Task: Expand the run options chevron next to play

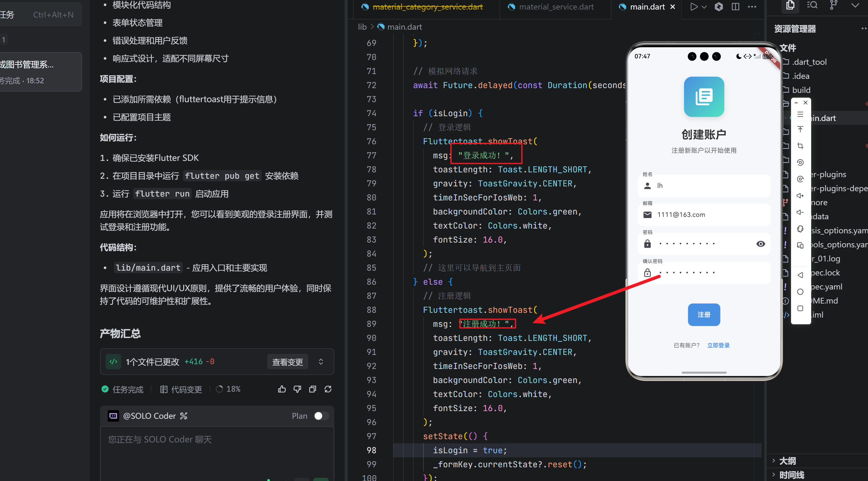Action: click(704, 6)
